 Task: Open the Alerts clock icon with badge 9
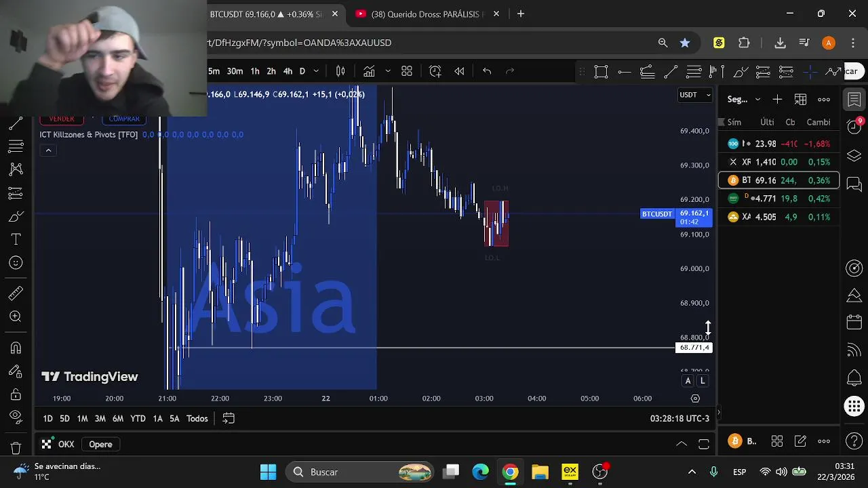click(x=854, y=126)
